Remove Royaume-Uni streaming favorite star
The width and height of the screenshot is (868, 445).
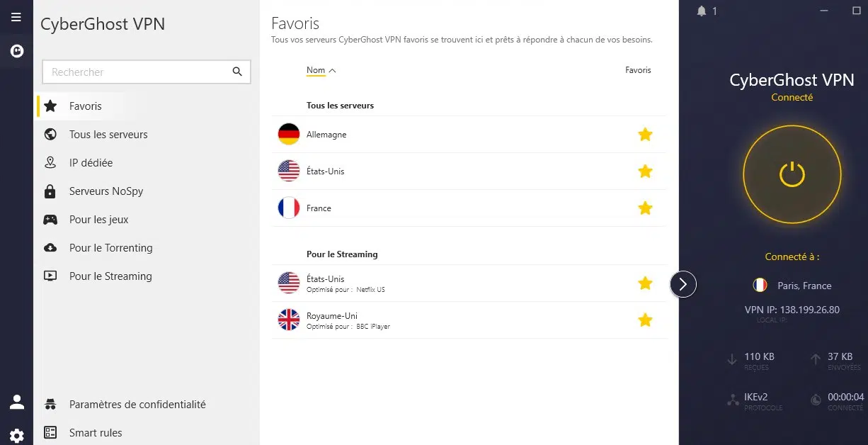[x=645, y=320]
